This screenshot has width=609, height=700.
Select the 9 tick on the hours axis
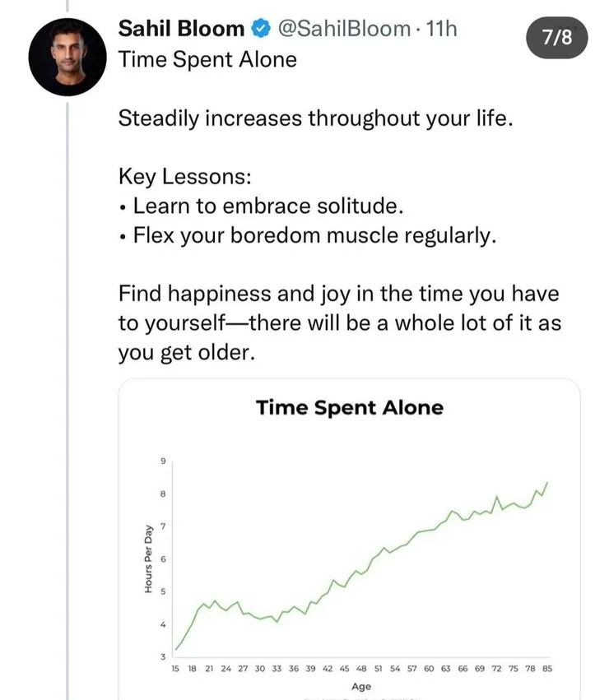click(163, 462)
